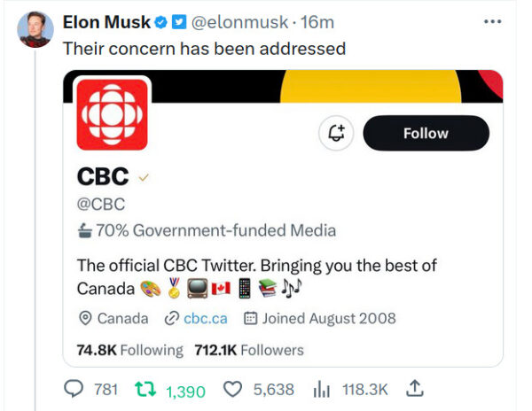Click the reply speech bubble icon

click(x=75, y=388)
